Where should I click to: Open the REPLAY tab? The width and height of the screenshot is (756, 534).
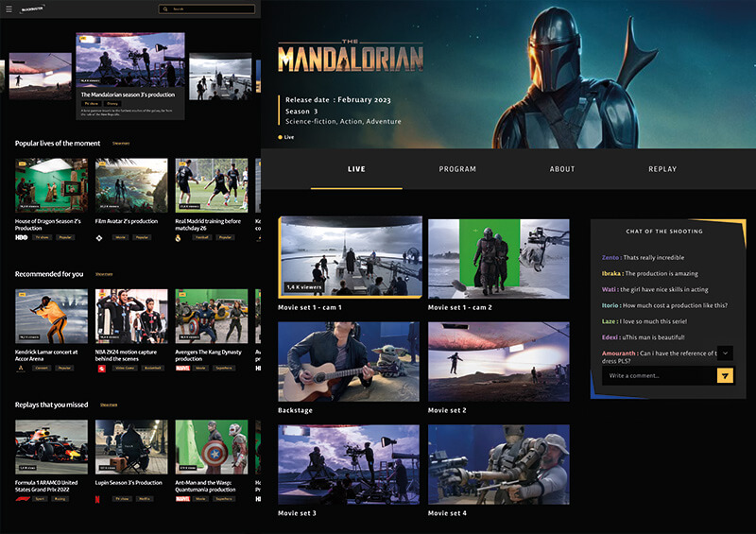(662, 169)
